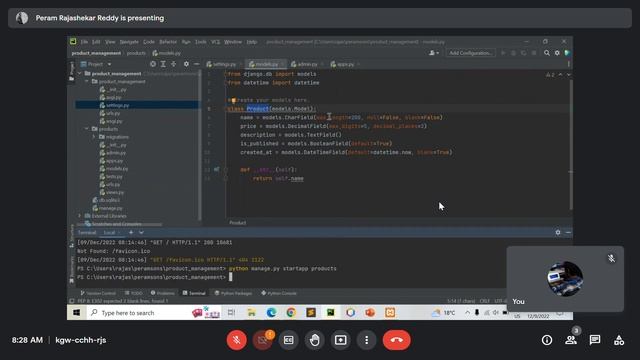Add a new terminal session with plus
Viewport: 640px width, 360px height.
(131, 233)
